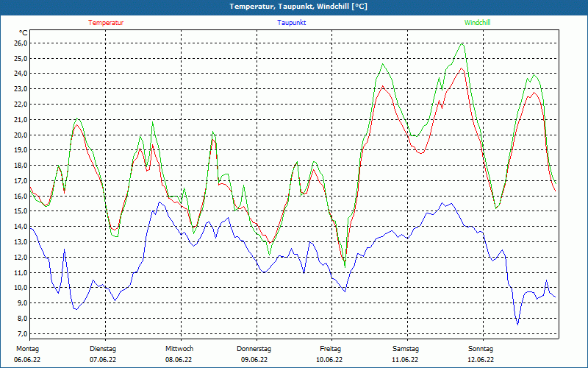The width and height of the screenshot is (588, 368).
Task: Click the 10,0 y-axis value
Action: [x=21, y=288]
